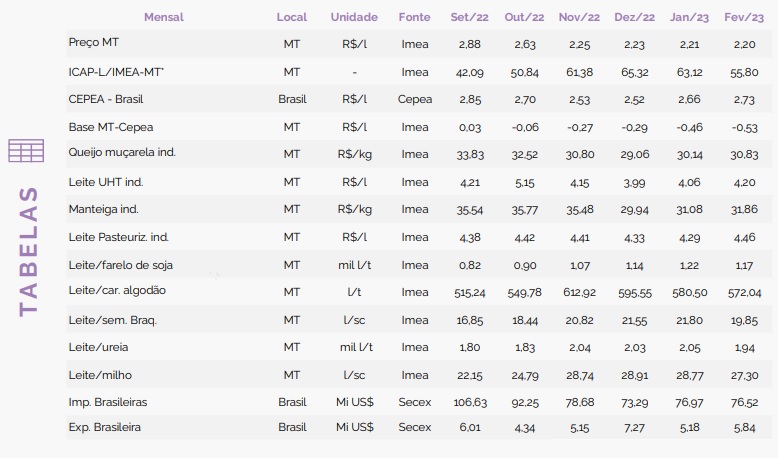The width and height of the screenshot is (778, 458).
Task: Select the Fonte column header
Action: 414,17
